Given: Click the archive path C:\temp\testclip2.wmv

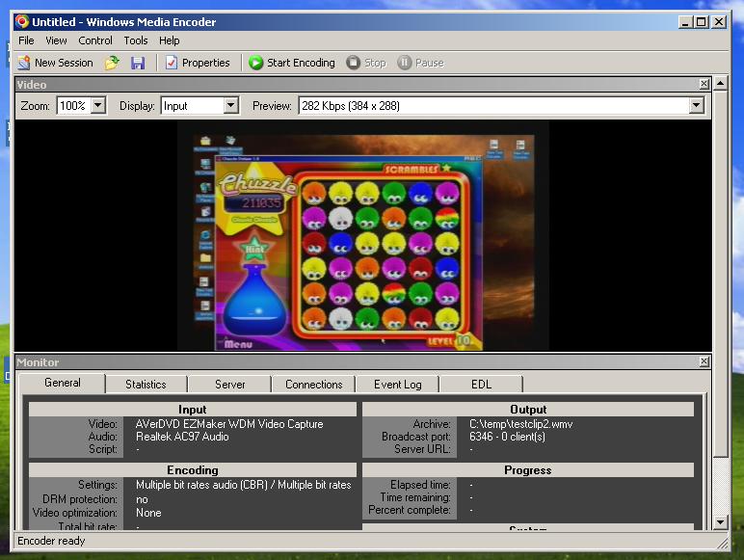Looking at the screenshot, I should [x=520, y=424].
